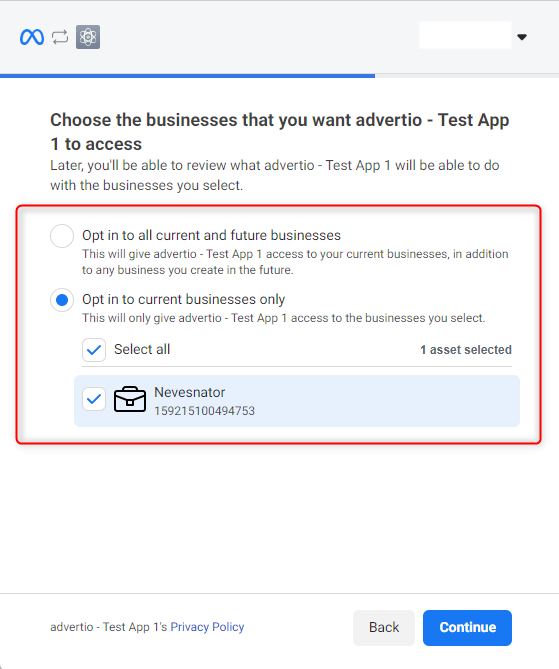
Task: Click the Nevesnator business name
Action: click(x=189, y=392)
